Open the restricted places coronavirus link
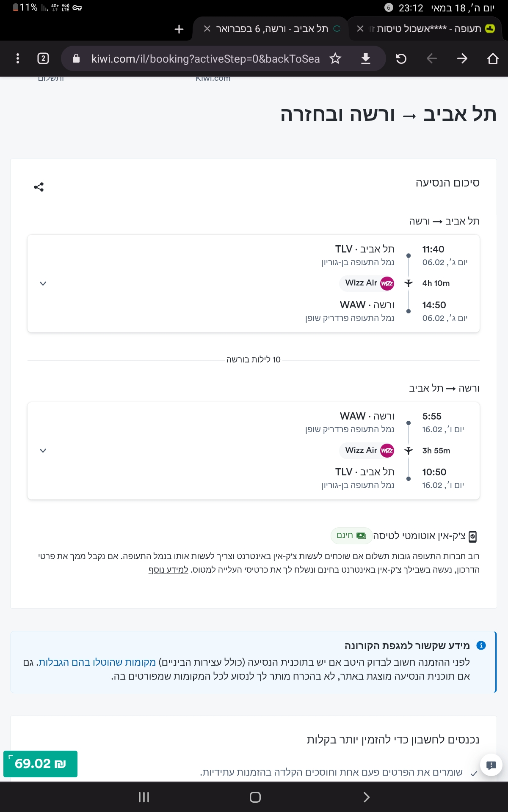This screenshot has width=508, height=812. 97,662
